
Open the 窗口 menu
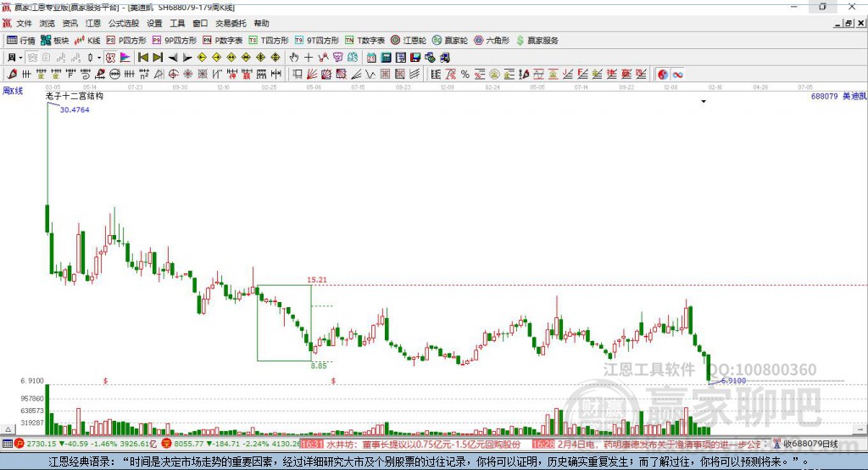pos(200,23)
